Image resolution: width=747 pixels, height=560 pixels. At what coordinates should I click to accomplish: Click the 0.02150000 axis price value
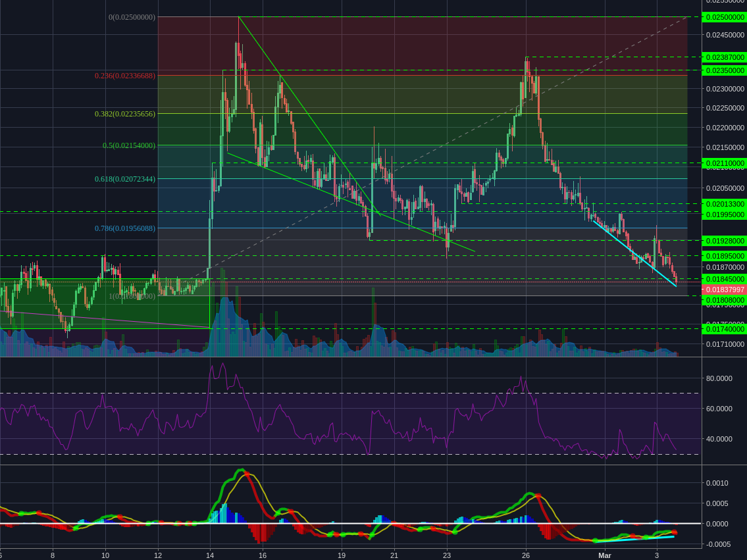(x=725, y=147)
